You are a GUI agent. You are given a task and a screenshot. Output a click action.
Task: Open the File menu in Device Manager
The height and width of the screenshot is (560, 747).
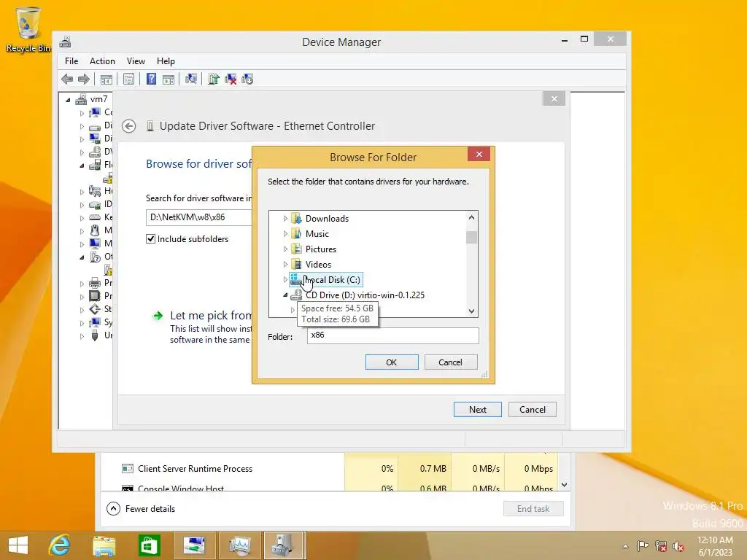71,61
